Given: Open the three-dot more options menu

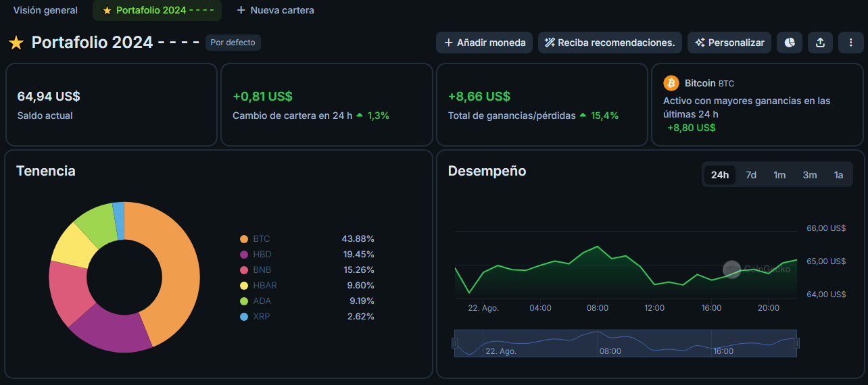Looking at the screenshot, I should click(850, 43).
